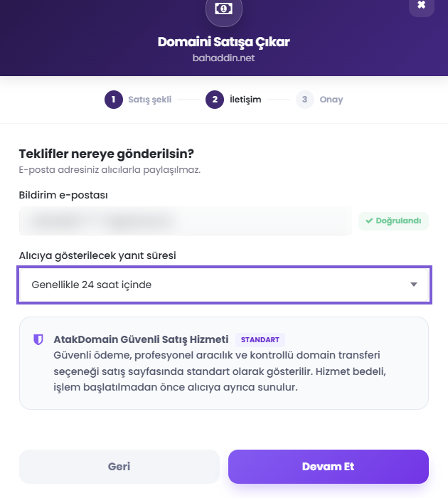
Task: Click the STANDART badge label
Action: click(x=260, y=340)
